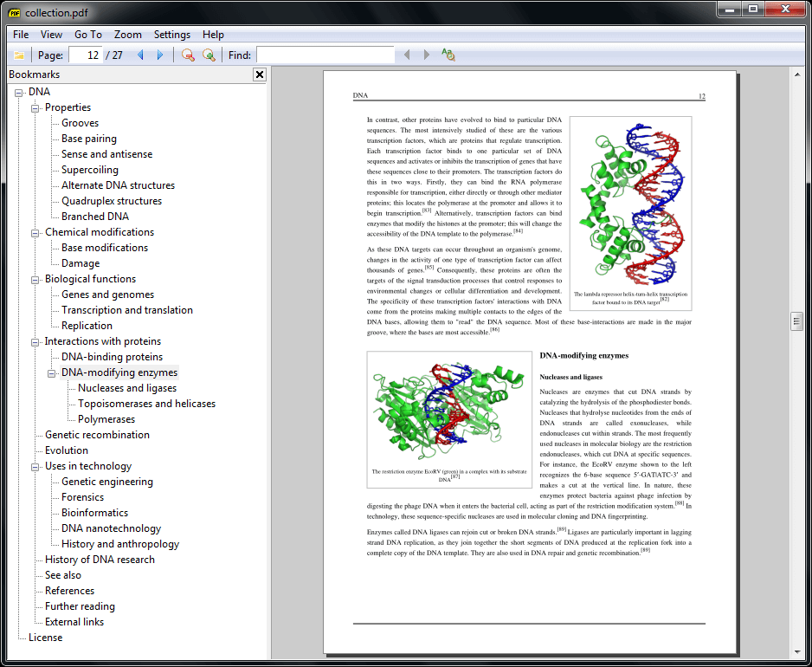Go to next page with blue arrow
The width and height of the screenshot is (812, 667).
(x=160, y=55)
